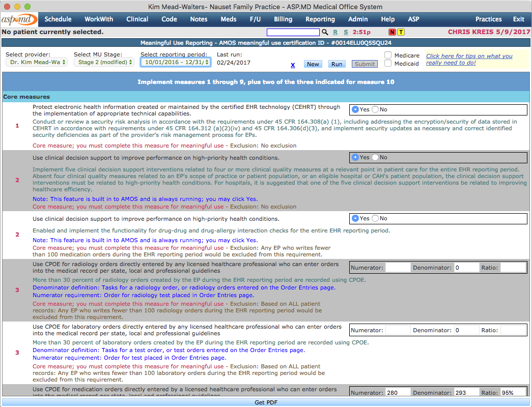The width and height of the screenshot is (532, 407).
Task: Open the Select provider dropdown
Action: [x=37, y=62]
